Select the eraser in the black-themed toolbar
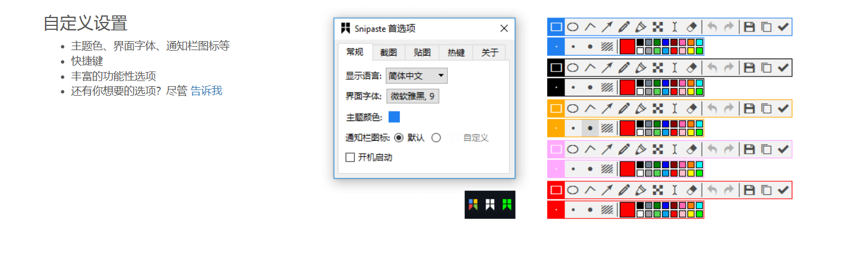The height and width of the screenshot is (255, 868). click(692, 68)
